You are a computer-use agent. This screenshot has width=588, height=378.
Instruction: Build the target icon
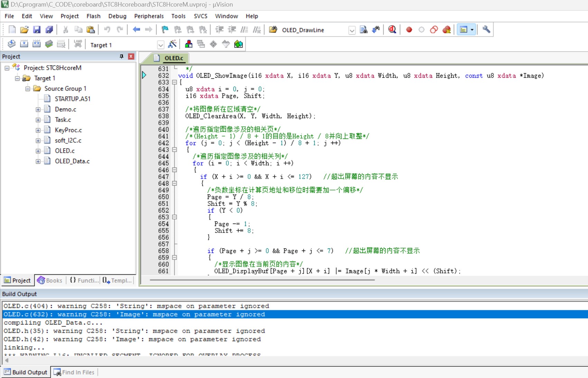coord(24,44)
